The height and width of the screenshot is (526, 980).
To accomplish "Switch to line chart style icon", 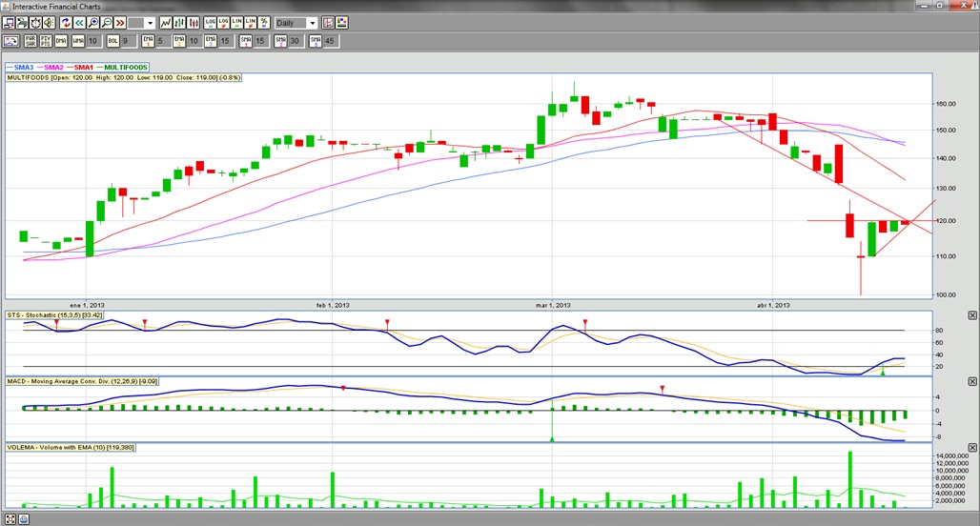I will click(x=166, y=22).
